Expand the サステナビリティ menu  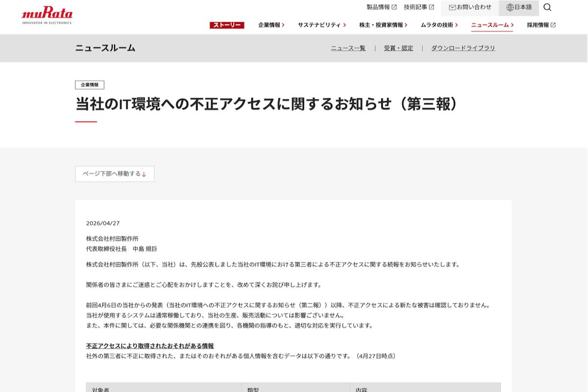(x=322, y=25)
